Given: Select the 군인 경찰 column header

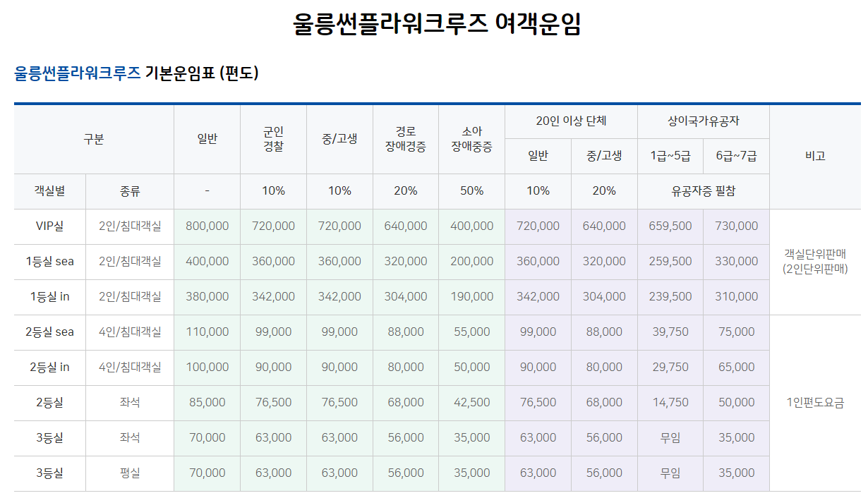Looking at the screenshot, I should 273,139.
